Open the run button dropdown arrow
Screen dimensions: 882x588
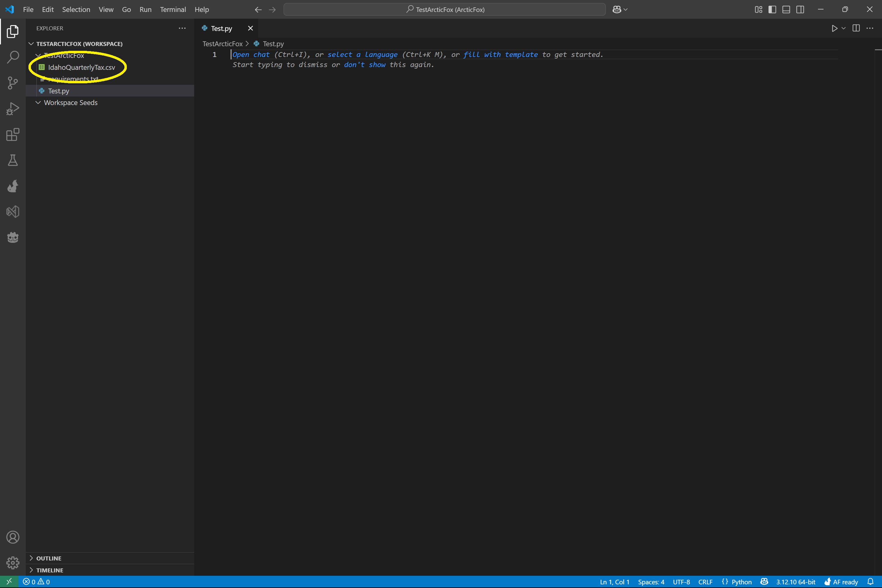point(843,28)
